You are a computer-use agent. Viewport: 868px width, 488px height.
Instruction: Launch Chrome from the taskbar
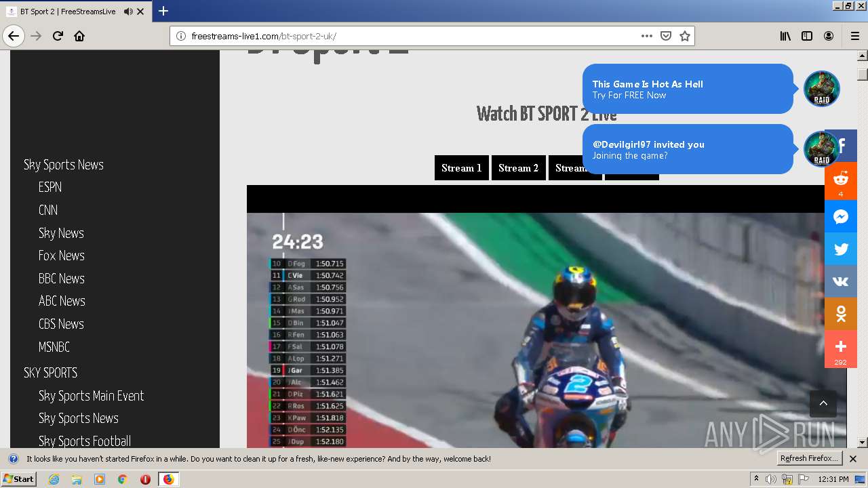click(122, 479)
